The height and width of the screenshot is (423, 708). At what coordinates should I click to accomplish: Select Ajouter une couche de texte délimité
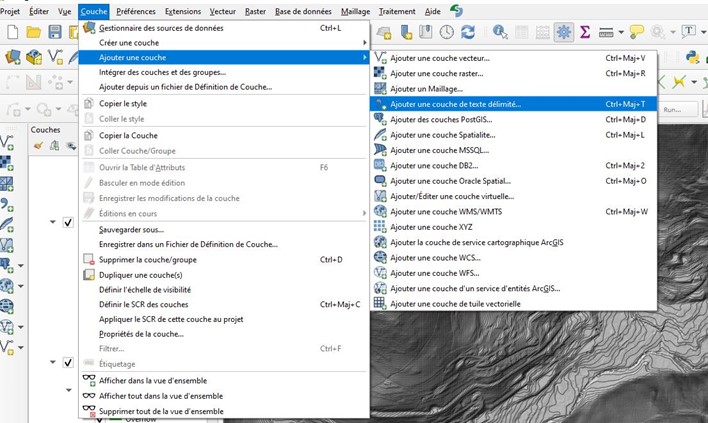point(513,104)
